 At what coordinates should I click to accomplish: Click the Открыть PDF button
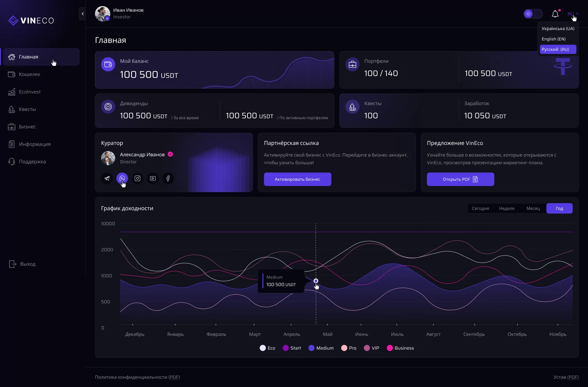(x=460, y=179)
